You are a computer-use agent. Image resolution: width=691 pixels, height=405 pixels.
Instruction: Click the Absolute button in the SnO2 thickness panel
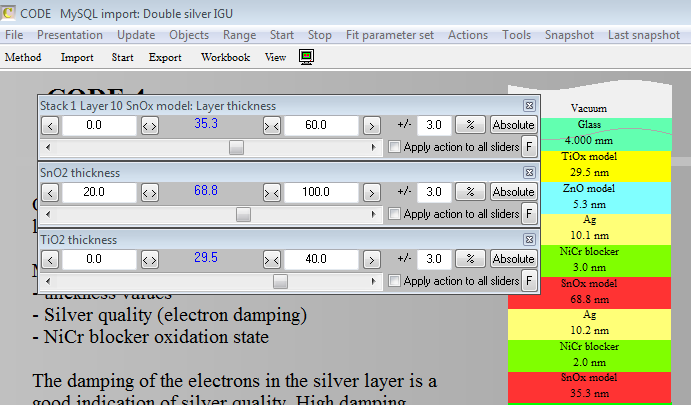513,192
